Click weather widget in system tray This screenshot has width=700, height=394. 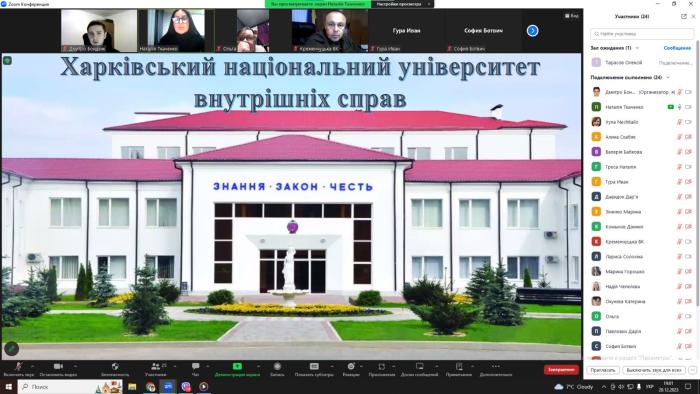pyautogui.click(x=574, y=387)
